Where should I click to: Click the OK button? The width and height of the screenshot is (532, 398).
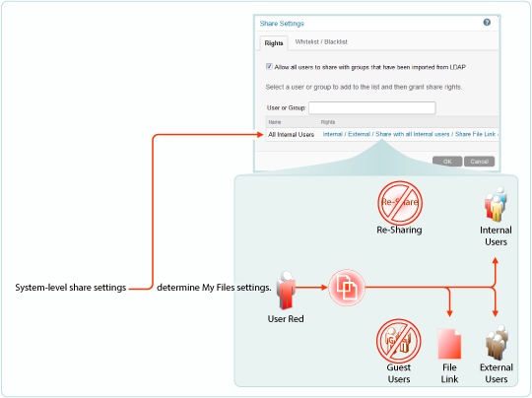[447, 162]
